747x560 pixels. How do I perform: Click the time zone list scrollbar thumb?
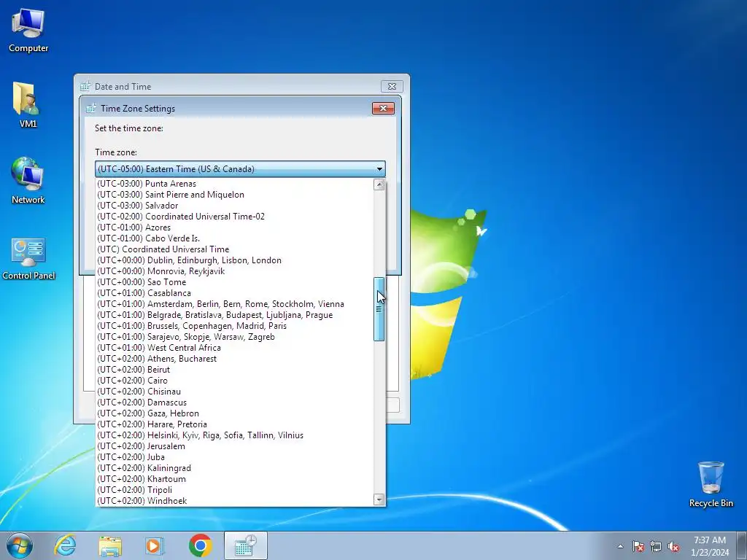tap(379, 309)
